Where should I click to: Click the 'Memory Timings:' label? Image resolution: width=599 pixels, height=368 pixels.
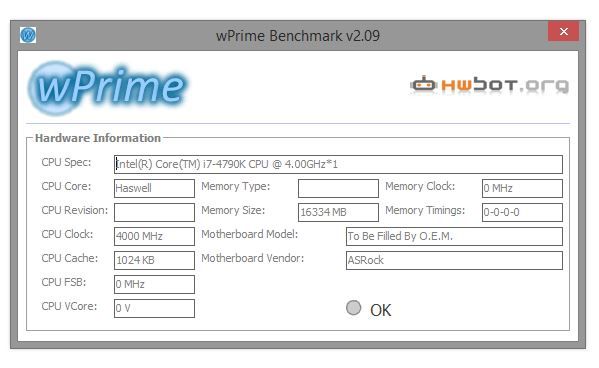[x=425, y=211]
